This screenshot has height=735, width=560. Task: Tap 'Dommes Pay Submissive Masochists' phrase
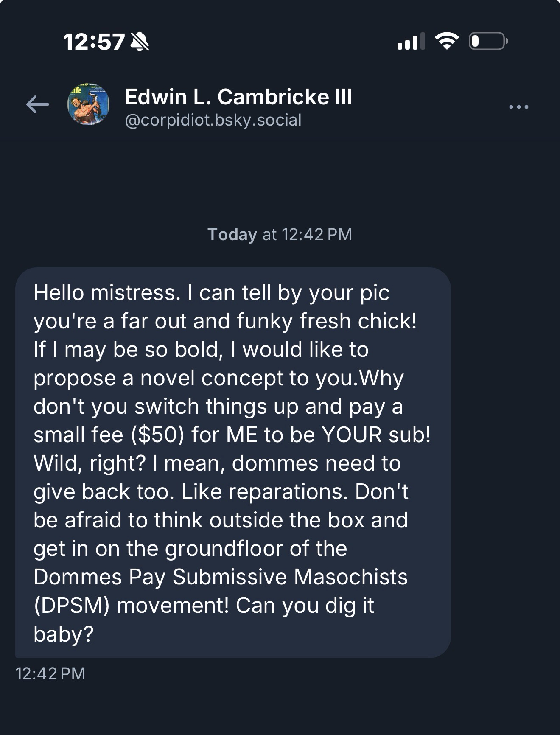pyautogui.click(x=220, y=577)
